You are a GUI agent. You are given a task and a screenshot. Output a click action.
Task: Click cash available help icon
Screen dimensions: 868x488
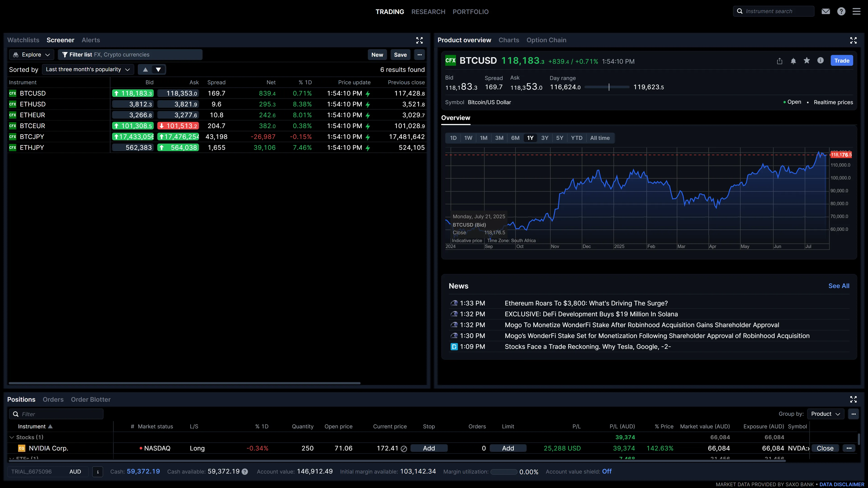click(245, 472)
